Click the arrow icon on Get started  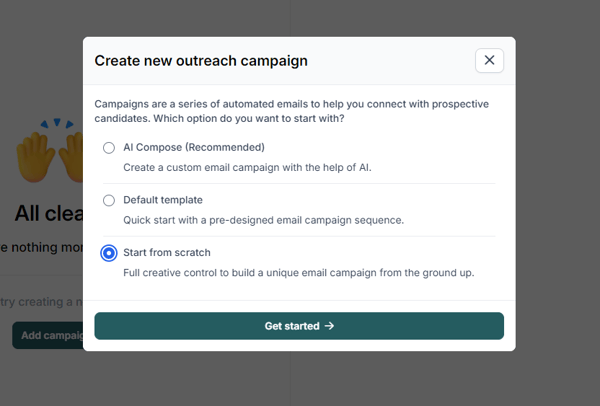(x=330, y=326)
